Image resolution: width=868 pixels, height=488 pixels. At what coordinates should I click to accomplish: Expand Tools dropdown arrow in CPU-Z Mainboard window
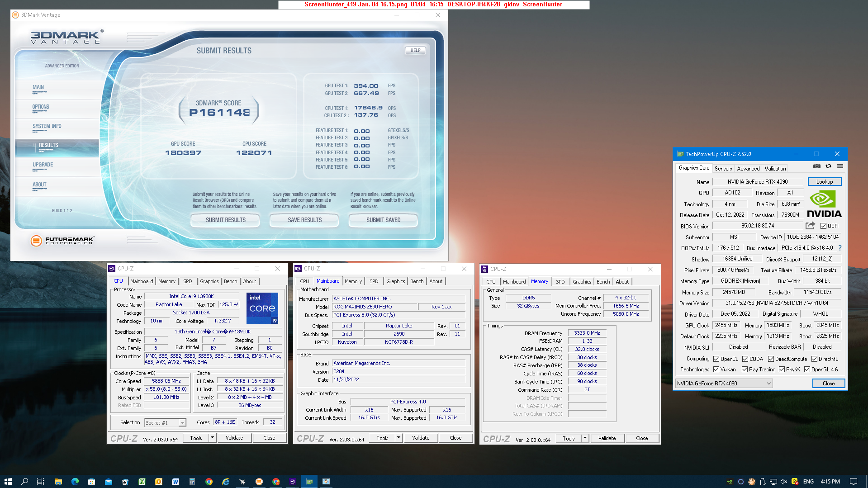click(398, 438)
